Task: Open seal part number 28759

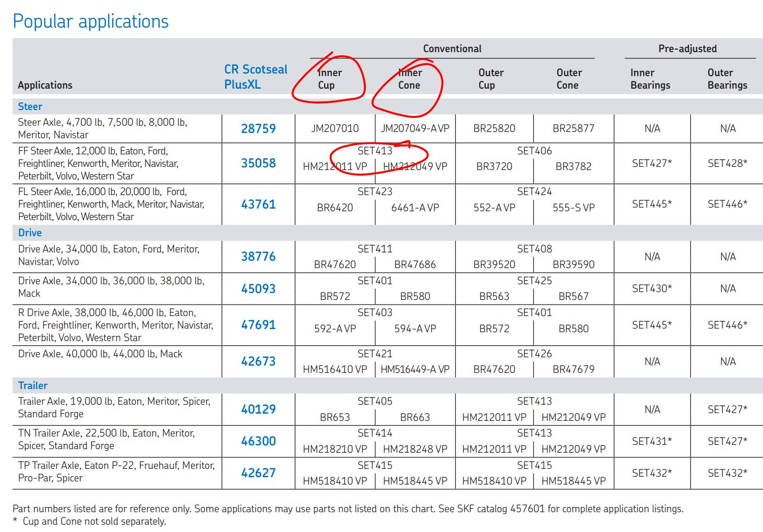Action: [x=258, y=129]
